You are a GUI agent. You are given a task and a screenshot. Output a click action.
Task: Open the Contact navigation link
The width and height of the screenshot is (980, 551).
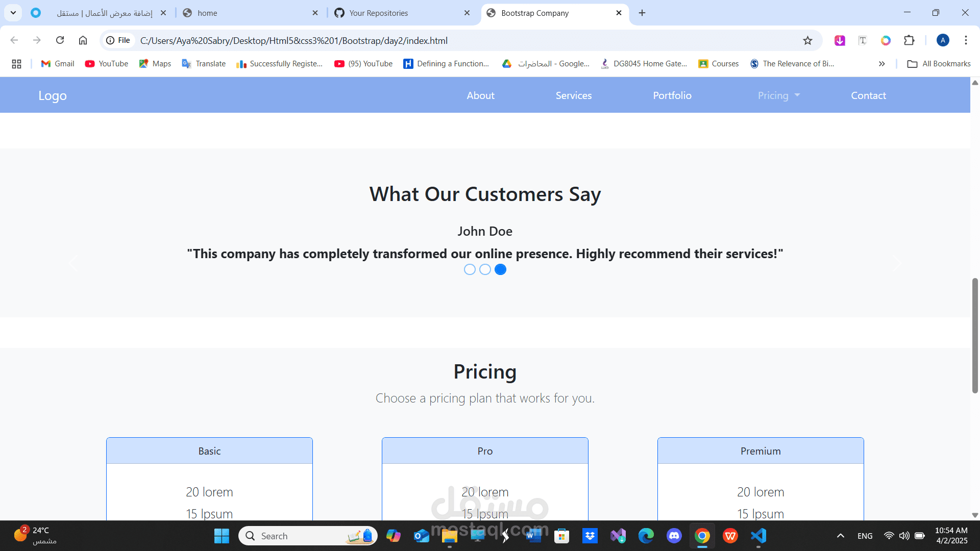coord(868,95)
